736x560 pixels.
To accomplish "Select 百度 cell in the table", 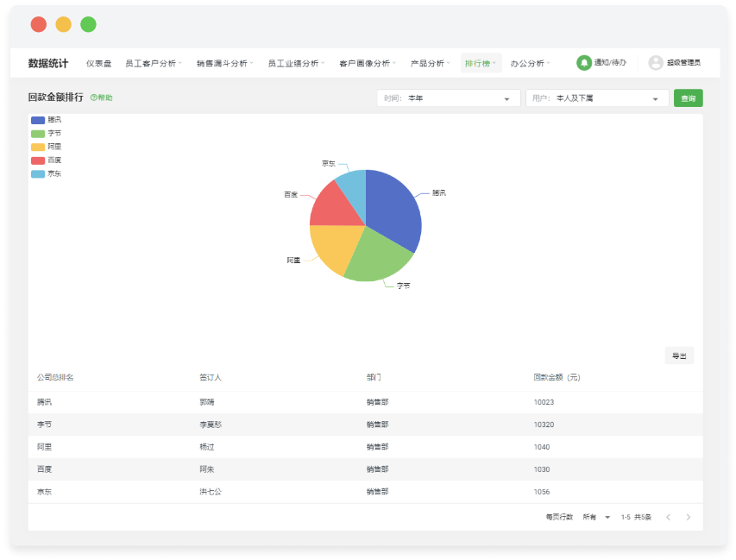I will 45,469.
